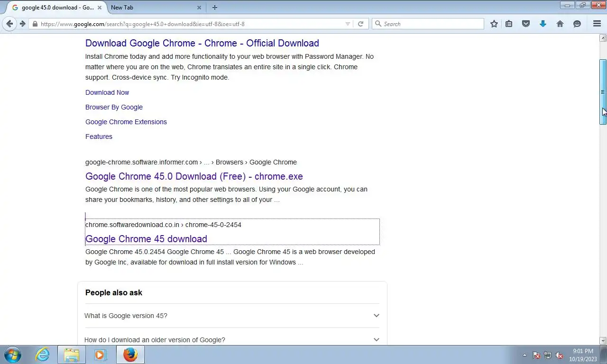Minimize the Firefox window
Screen dimensions: 607x364
click(x=567, y=5)
